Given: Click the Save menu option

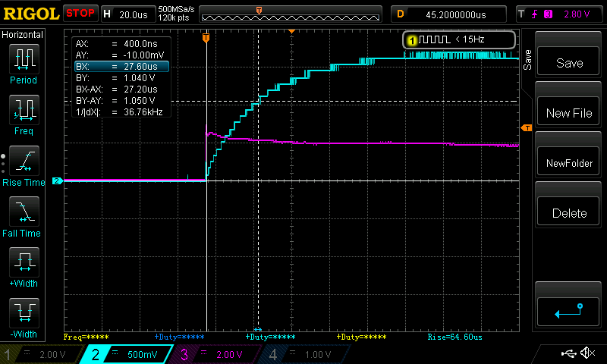Looking at the screenshot, I should point(568,63).
